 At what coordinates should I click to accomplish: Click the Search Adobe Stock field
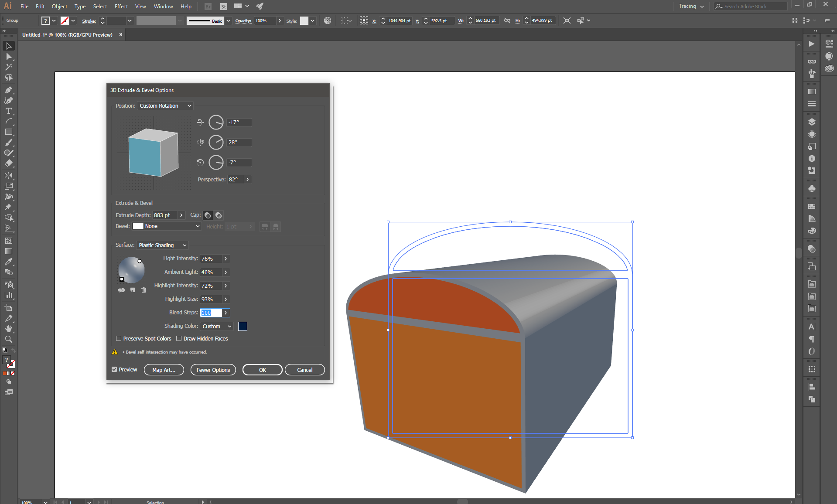point(750,7)
